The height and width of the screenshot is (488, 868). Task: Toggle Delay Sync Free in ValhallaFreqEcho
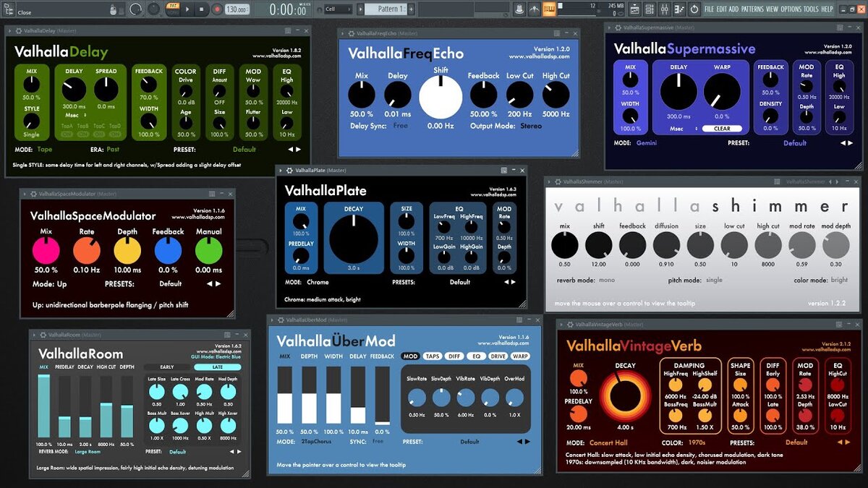(x=401, y=126)
